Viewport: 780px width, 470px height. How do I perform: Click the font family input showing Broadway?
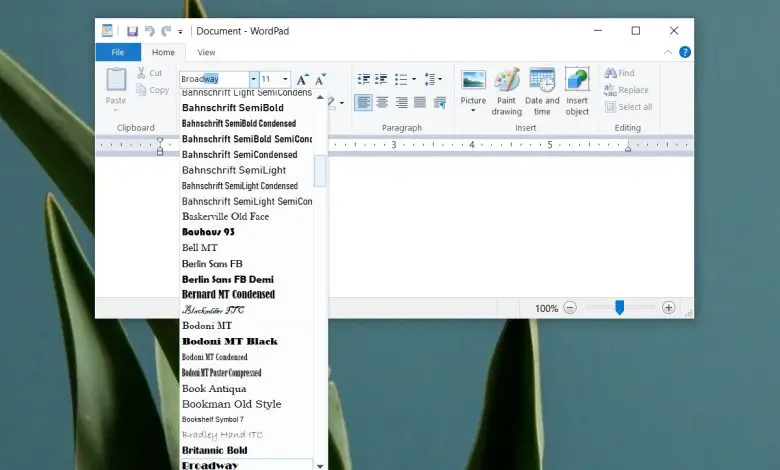(214, 79)
